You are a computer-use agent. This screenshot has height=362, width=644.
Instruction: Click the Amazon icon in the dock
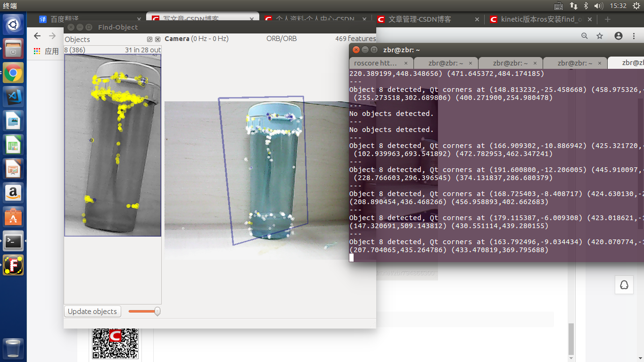[x=13, y=193]
